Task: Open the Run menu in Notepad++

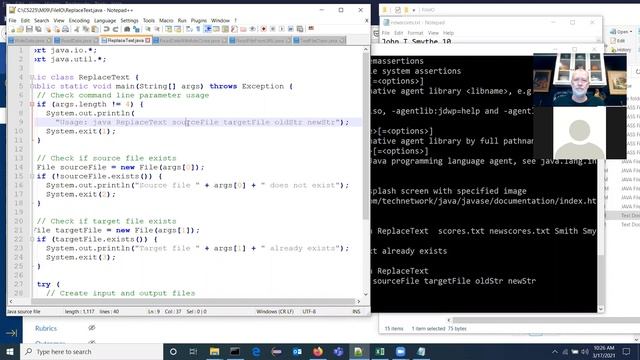Action: [182, 20]
